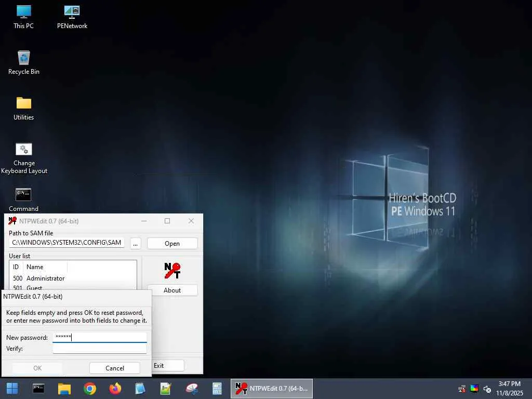532x399 pixels.
Task: Select the Recycle Bin desktop icon
Action: tap(24, 62)
